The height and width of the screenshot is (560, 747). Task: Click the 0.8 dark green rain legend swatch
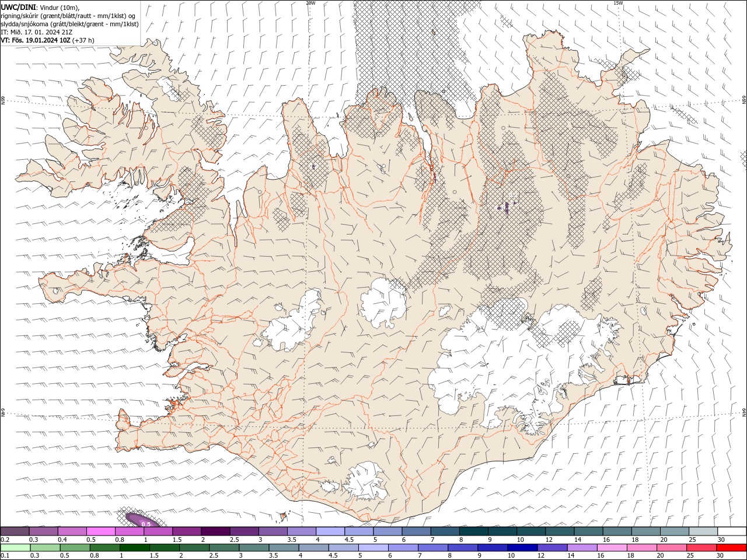pyautogui.click(x=104, y=548)
